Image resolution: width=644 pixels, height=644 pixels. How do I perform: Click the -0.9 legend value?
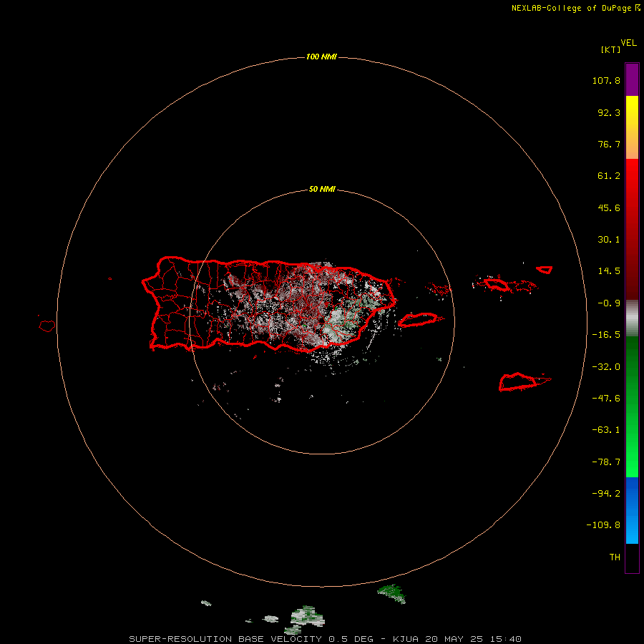[609, 303]
